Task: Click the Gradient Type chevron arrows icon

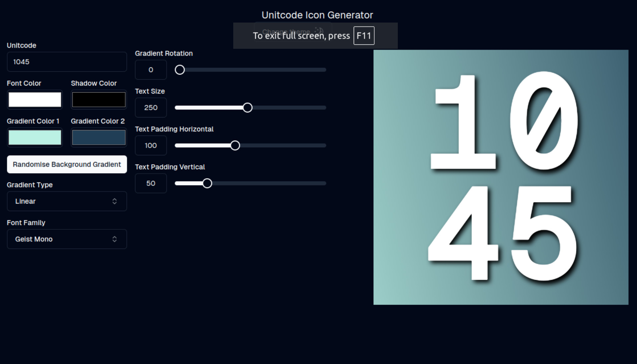Action: coord(114,201)
